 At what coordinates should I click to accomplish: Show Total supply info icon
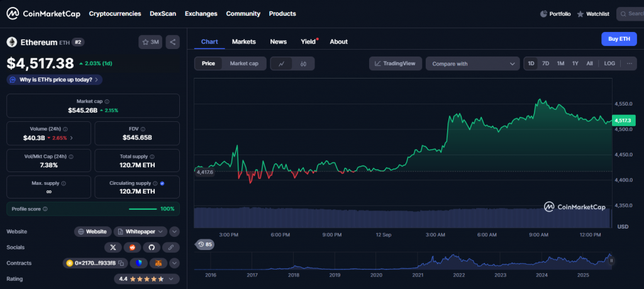coord(152,157)
